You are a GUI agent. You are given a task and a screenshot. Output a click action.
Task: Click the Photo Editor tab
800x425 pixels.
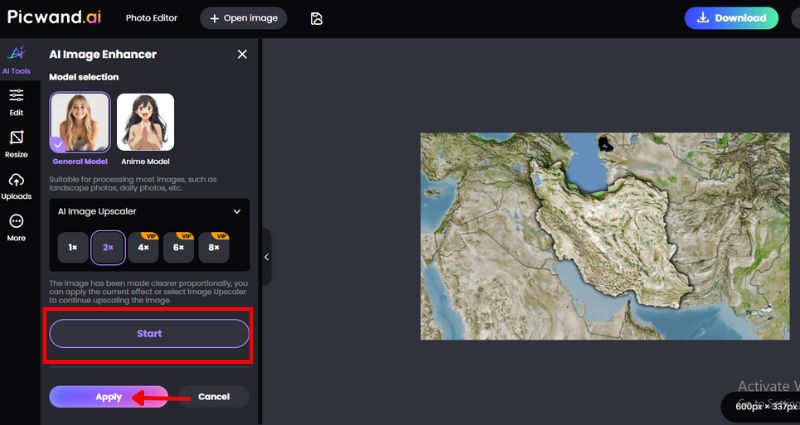tap(152, 18)
